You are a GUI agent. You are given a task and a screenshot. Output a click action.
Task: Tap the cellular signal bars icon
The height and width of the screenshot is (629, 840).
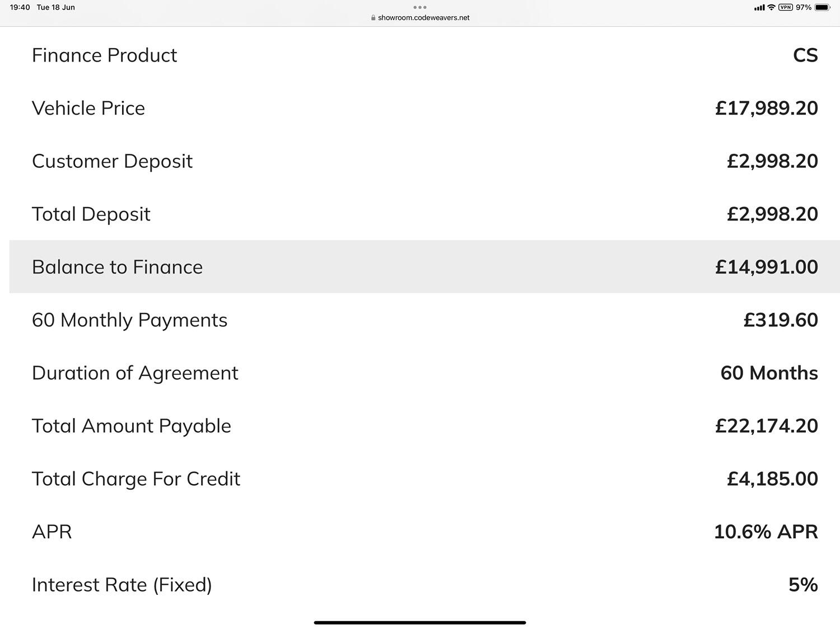click(759, 8)
